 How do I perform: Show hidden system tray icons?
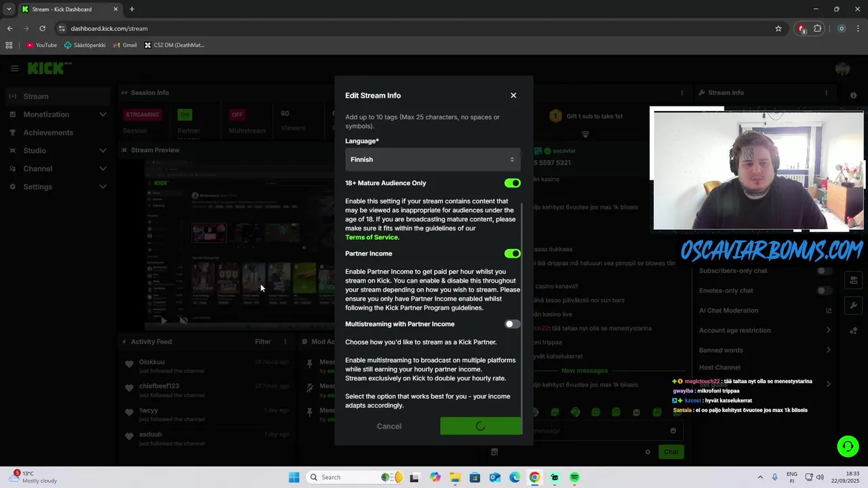[760, 477]
